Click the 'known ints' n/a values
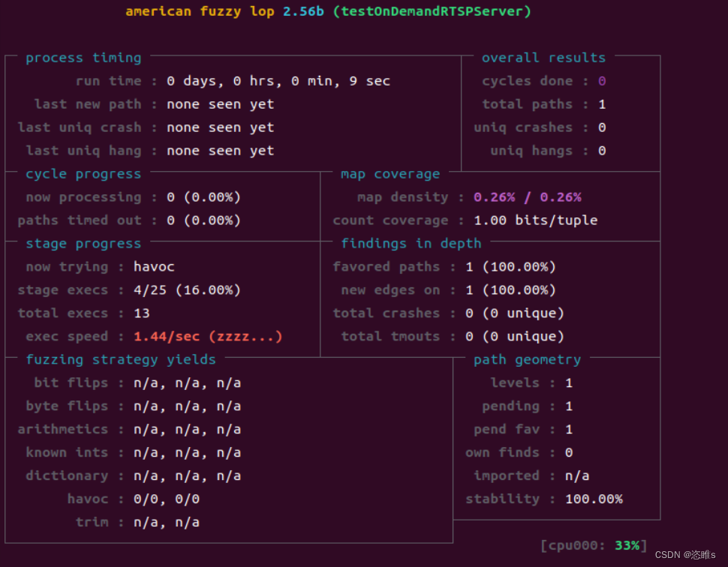Image resolution: width=728 pixels, height=567 pixels. 187,453
